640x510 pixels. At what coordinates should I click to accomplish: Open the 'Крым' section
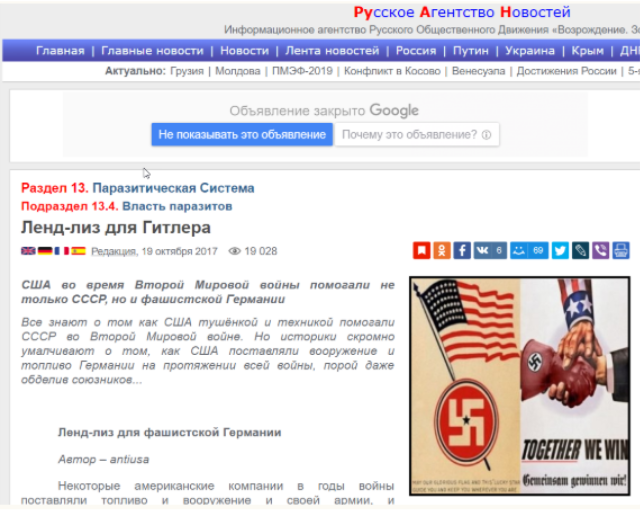587,51
